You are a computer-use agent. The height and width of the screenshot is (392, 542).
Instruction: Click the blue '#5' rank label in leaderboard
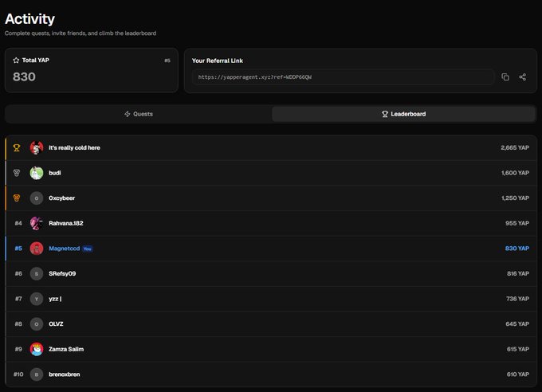pyautogui.click(x=18, y=249)
